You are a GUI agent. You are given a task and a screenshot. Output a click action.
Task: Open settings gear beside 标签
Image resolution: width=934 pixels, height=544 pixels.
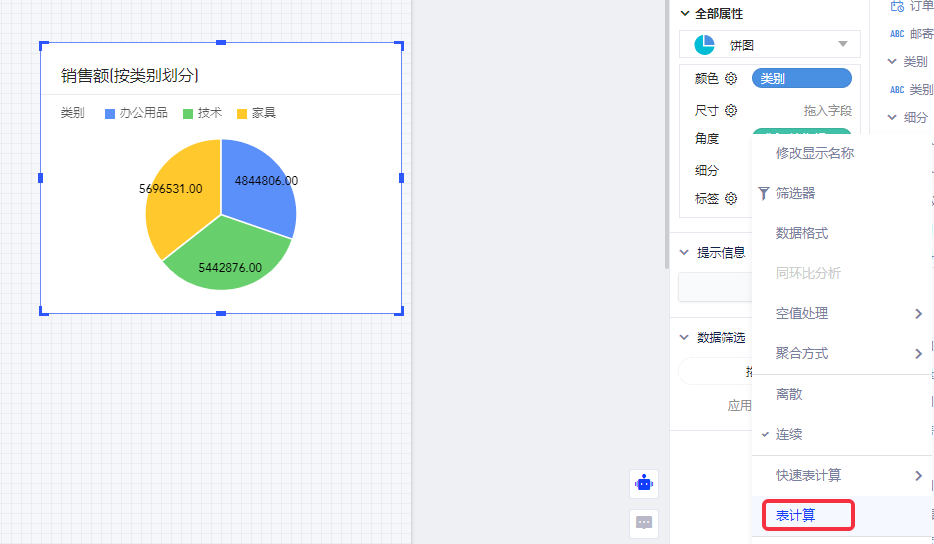[x=731, y=199]
